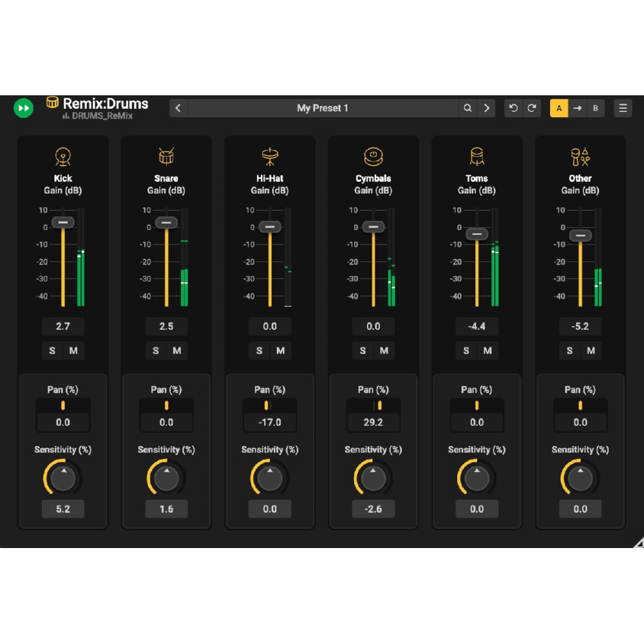Click the redo button
The width and height of the screenshot is (644, 644).
click(532, 108)
